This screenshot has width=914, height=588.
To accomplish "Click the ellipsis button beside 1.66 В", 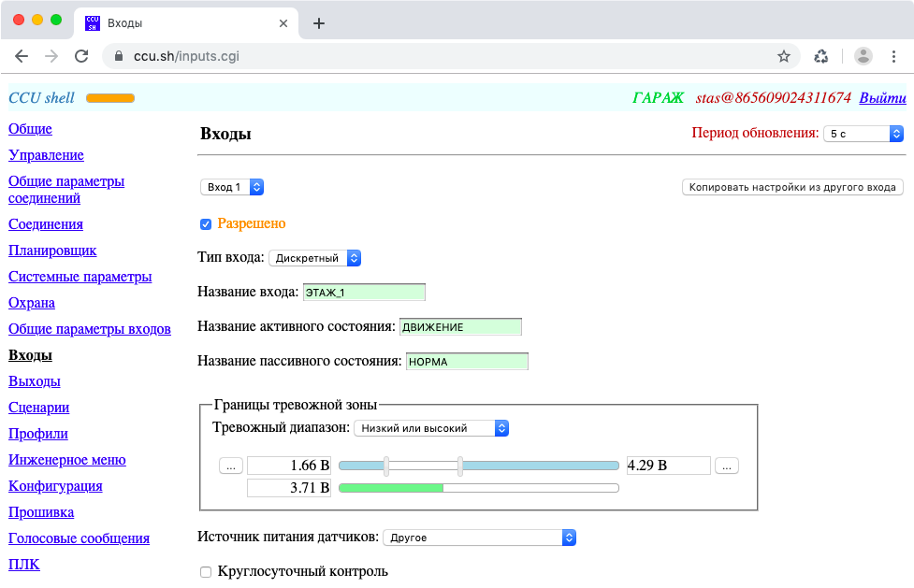I will (x=231, y=466).
